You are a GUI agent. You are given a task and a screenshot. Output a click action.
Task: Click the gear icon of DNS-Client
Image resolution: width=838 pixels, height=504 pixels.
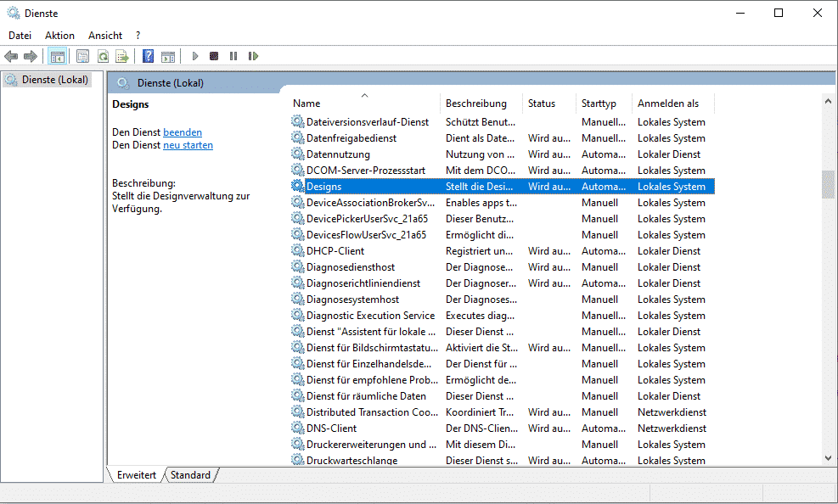point(297,428)
